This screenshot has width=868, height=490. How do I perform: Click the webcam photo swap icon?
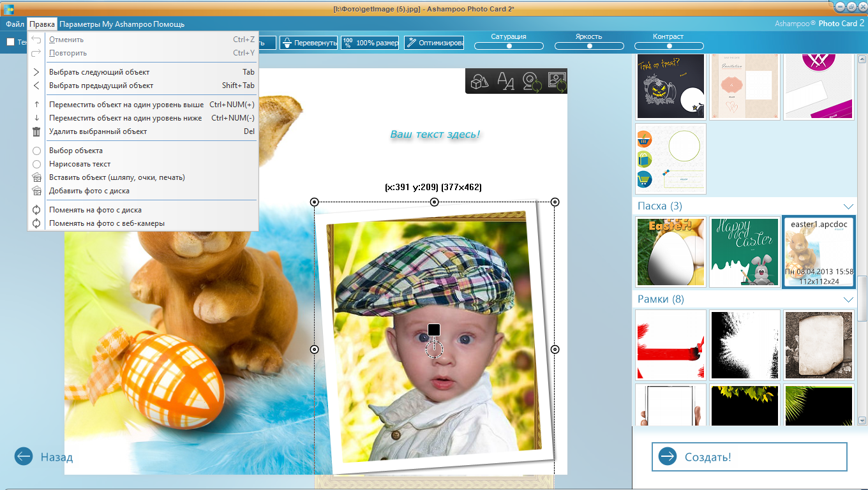pyautogui.click(x=531, y=82)
